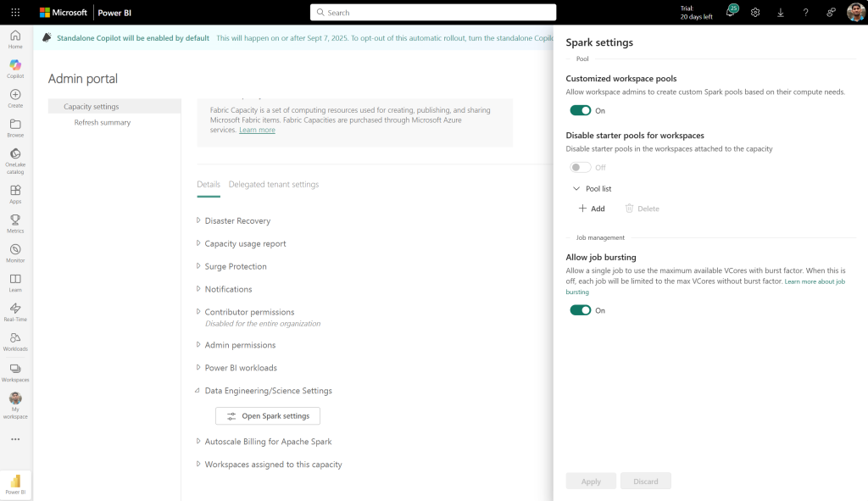Toggle Disable starter pools for workspaces
The width and height of the screenshot is (868, 501).
click(581, 167)
